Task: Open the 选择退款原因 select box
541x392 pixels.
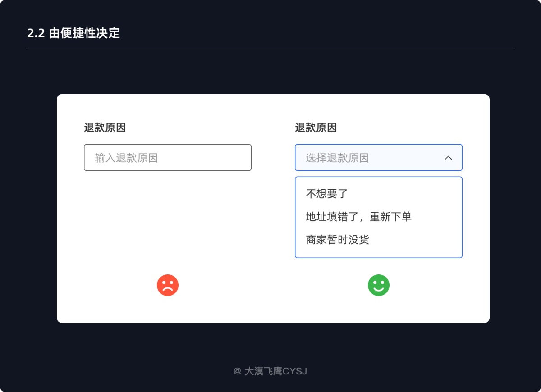Action: [x=370, y=158]
